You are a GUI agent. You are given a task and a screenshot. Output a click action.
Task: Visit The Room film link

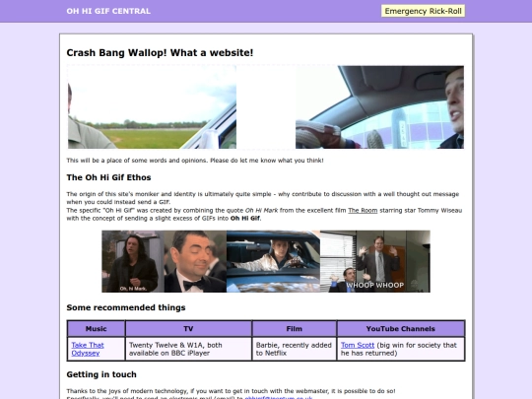point(363,211)
